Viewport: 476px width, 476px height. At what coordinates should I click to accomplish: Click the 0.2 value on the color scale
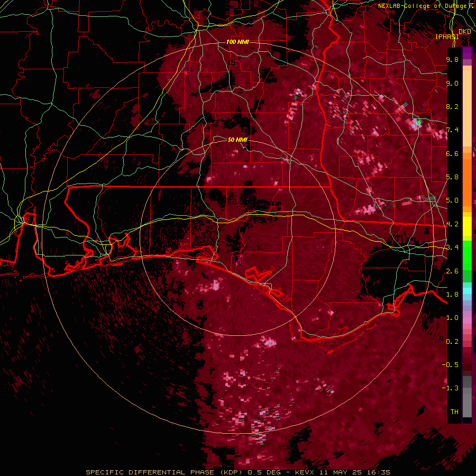pyautogui.click(x=452, y=342)
